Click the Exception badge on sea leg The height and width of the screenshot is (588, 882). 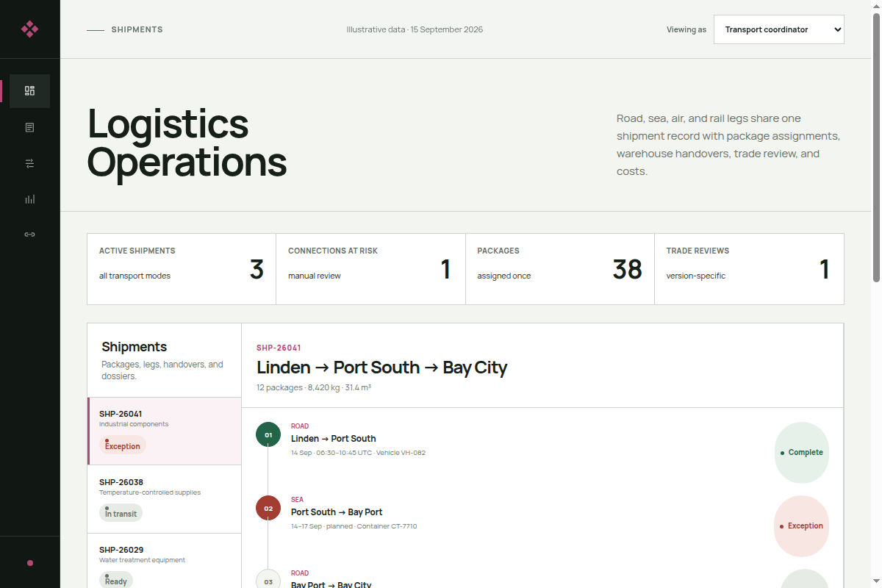tap(802, 526)
